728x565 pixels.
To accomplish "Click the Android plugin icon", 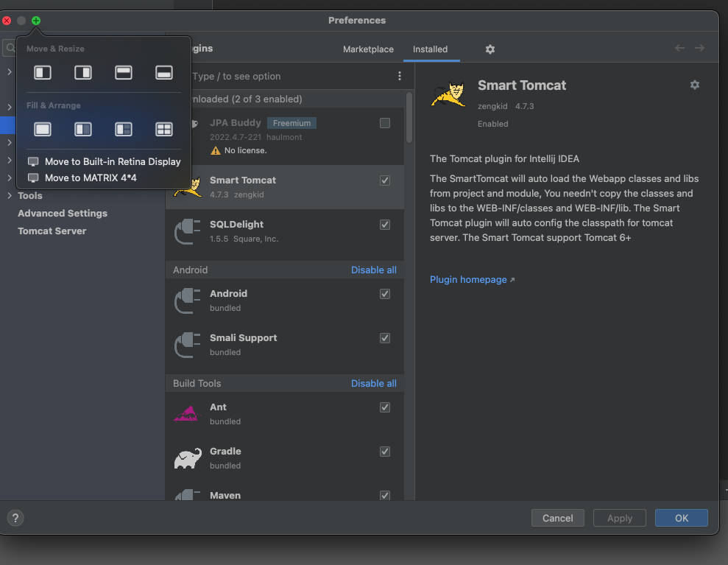I will point(187,300).
